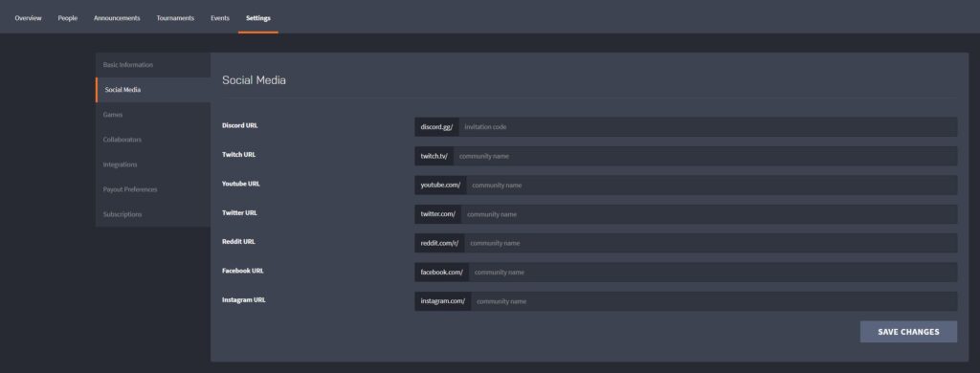The image size is (980, 373).
Task: Open the Announcements tab
Action: (117, 18)
